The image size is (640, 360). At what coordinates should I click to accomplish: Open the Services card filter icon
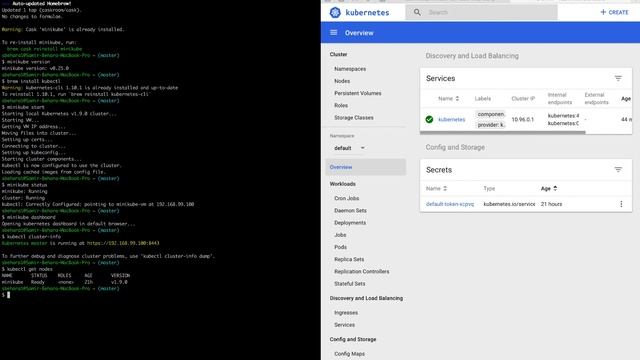click(618, 78)
